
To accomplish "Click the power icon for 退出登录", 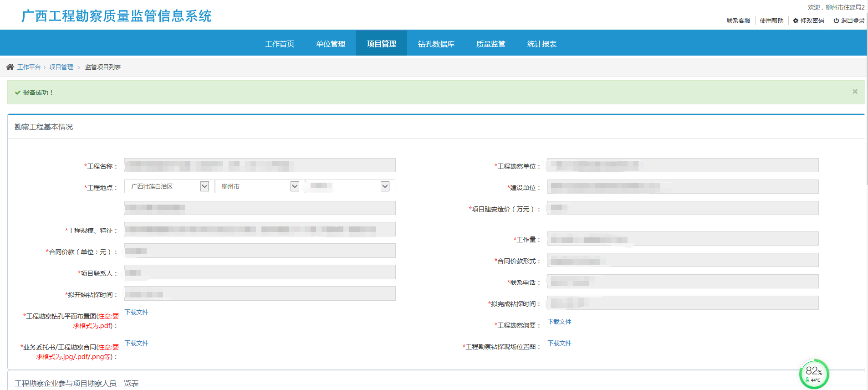I will click(x=836, y=21).
